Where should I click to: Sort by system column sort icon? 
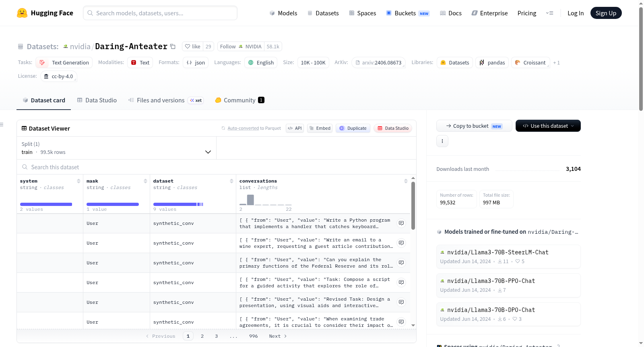pyautogui.click(x=78, y=181)
